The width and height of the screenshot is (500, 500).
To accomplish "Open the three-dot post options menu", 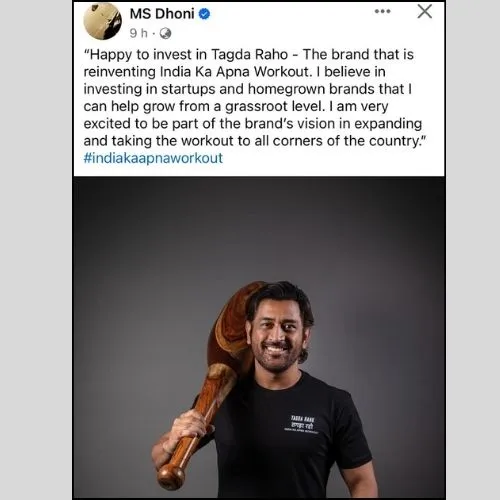I will 382,11.
